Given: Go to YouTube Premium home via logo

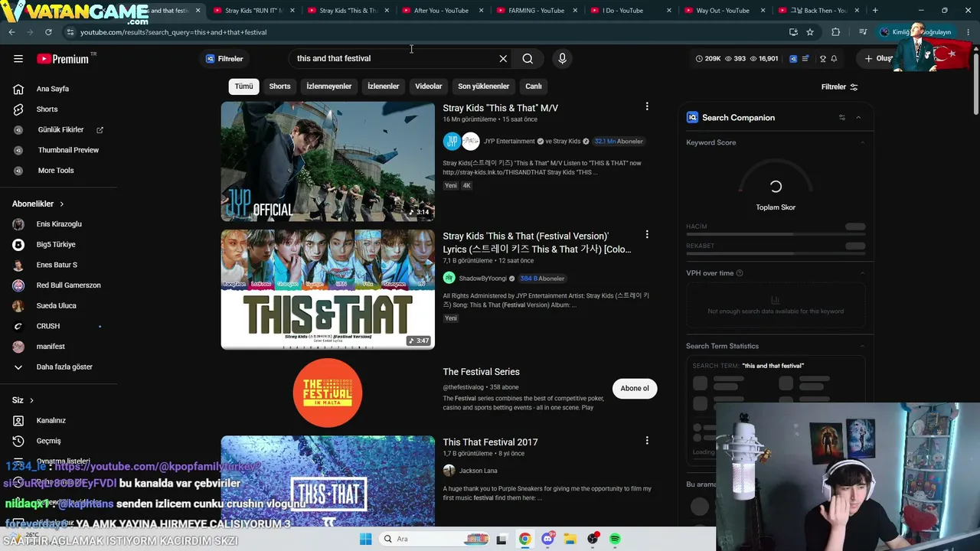Looking at the screenshot, I should (63, 59).
